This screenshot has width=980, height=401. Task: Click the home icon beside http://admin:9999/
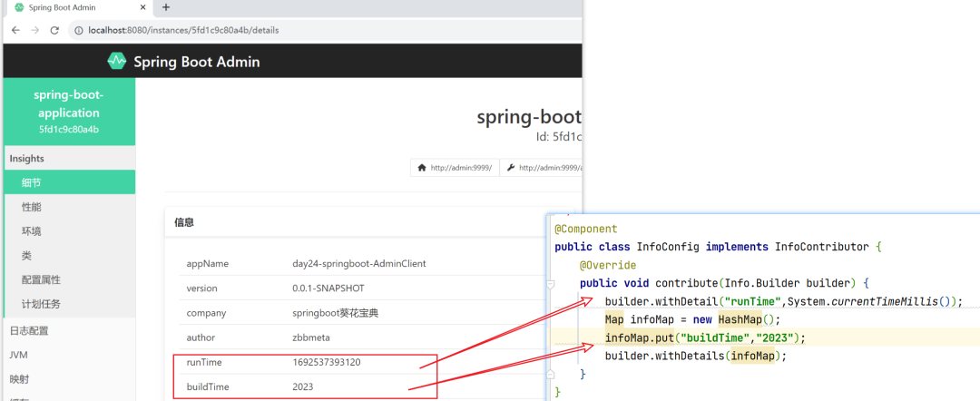tap(422, 168)
